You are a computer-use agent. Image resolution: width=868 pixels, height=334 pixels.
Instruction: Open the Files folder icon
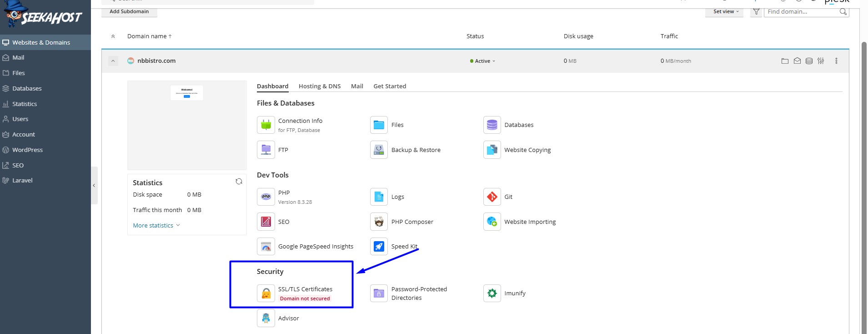click(x=379, y=125)
